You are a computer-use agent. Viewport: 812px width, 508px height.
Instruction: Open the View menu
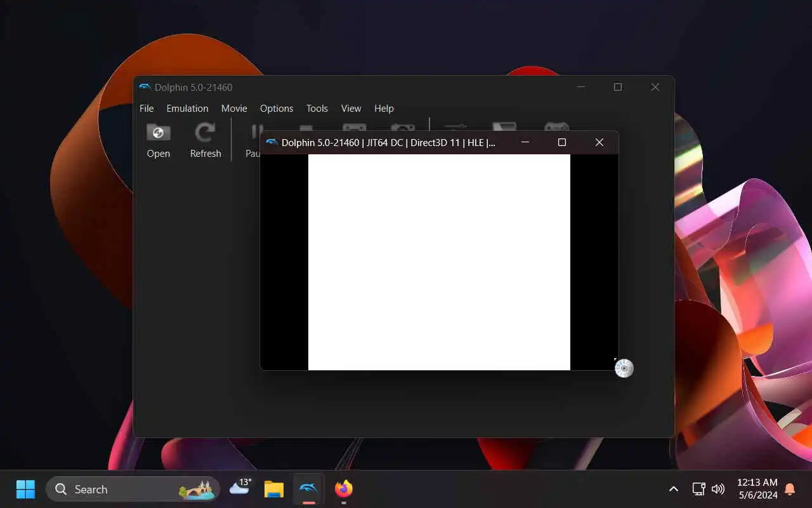[x=351, y=109]
